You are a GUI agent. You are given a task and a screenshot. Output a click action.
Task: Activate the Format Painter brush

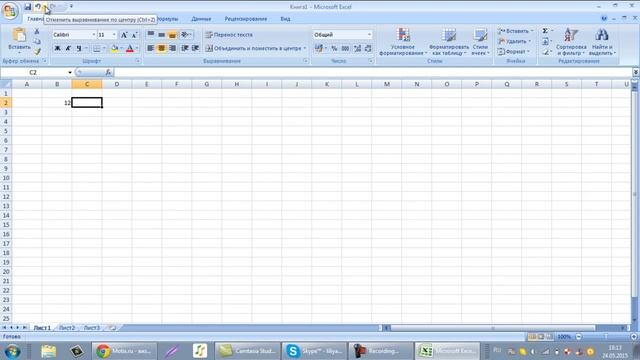(37, 51)
